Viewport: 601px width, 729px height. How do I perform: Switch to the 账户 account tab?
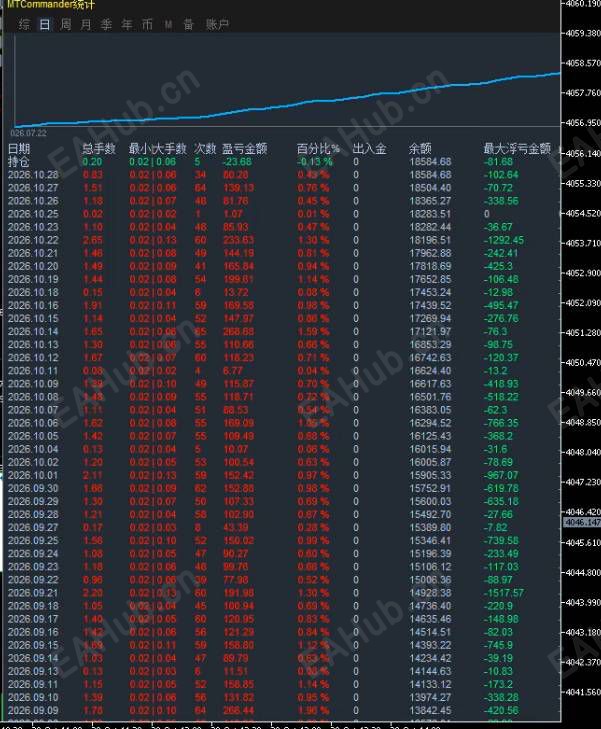(218, 24)
